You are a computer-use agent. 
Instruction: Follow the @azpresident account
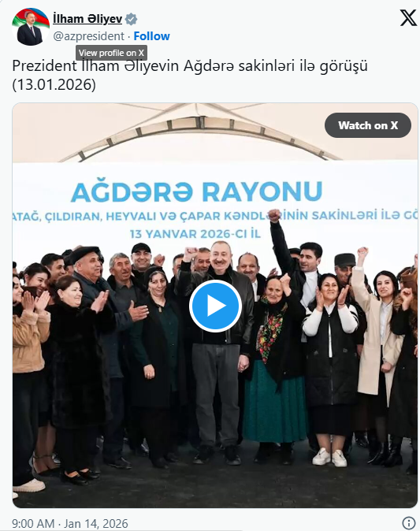click(x=151, y=36)
